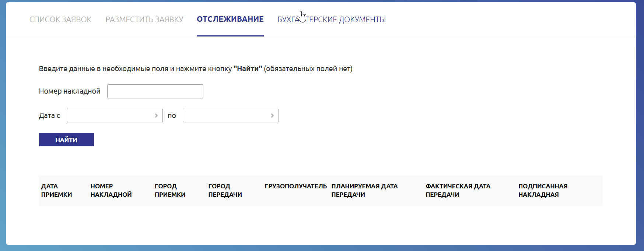
Task: Click the ГРУЗОПОЛУЧАТЕЛЬ column header
Action: 295,186
